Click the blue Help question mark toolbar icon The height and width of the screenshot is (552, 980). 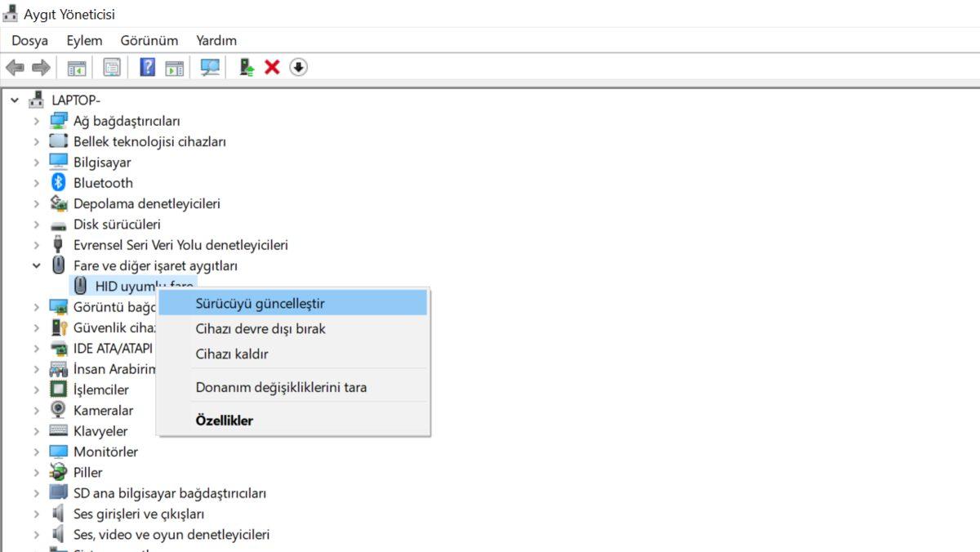(147, 67)
